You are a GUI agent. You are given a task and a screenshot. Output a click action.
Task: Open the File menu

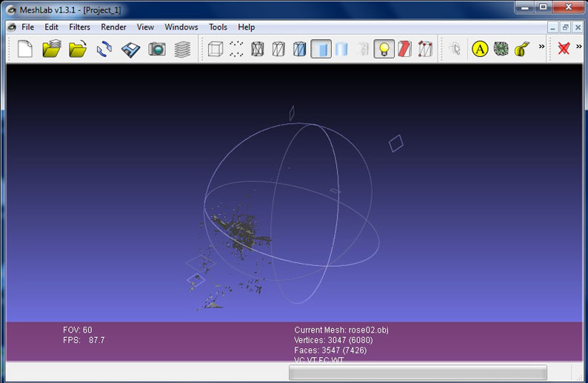[x=27, y=27]
